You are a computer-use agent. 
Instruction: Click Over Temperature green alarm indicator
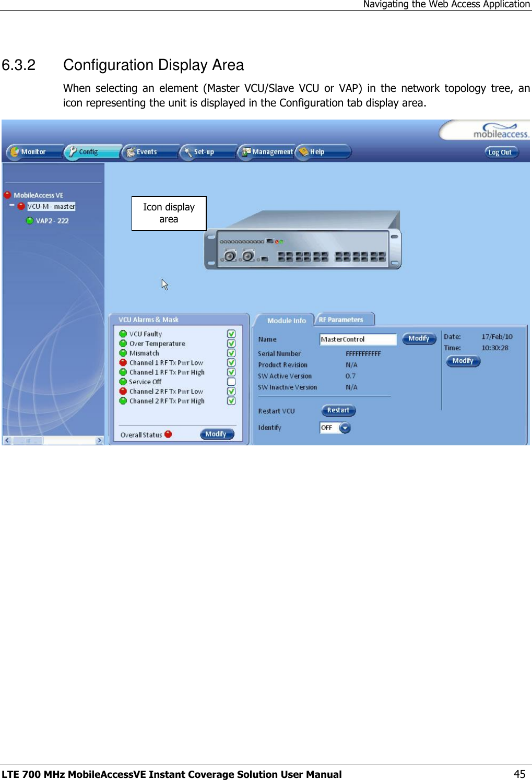click(123, 343)
